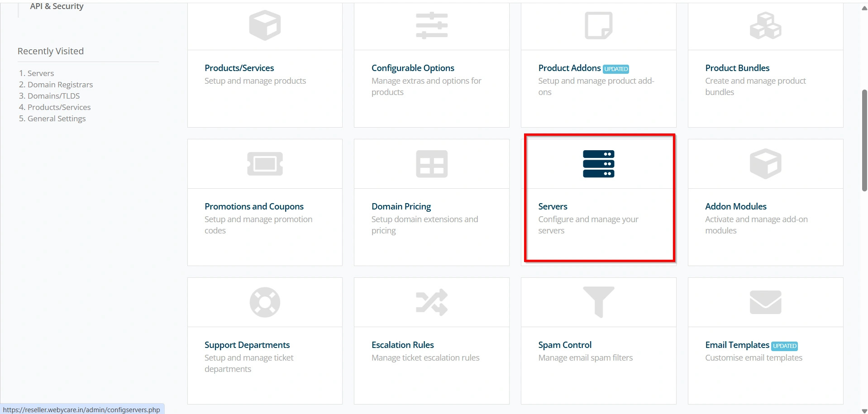This screenshot has width=868, height=414.
Task: Click 'Manage email spam filters' description
Action: pos(586,358)
